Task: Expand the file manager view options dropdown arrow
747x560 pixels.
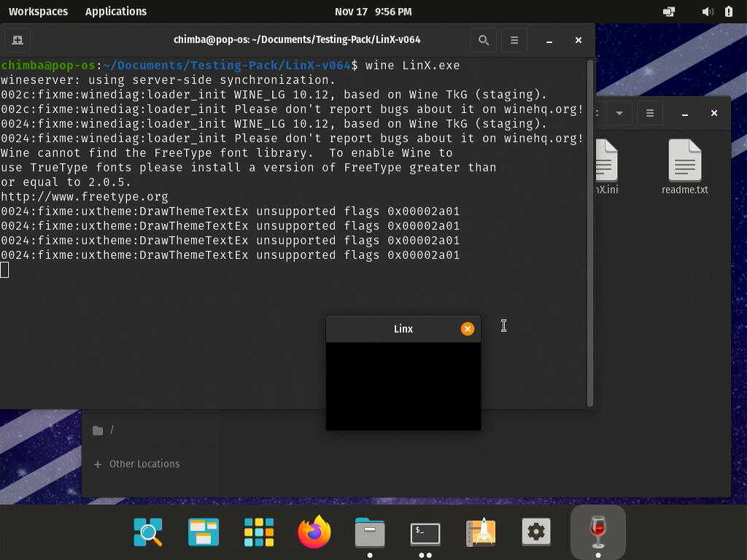Action: pos(619,113)
